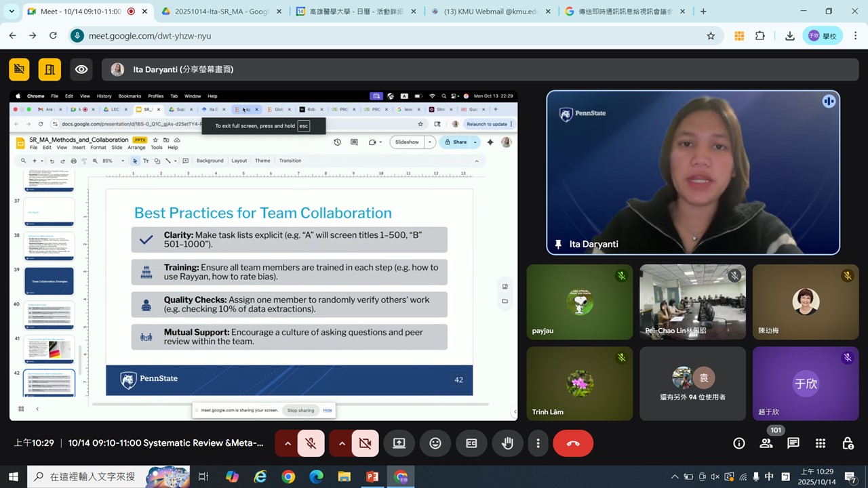Raise hand using the hand button

[x=507, y=443]
